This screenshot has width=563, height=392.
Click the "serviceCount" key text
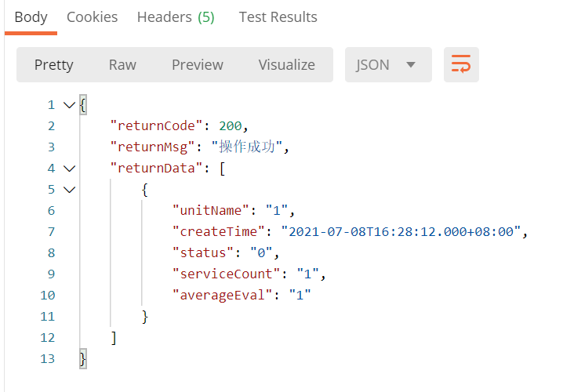226,274
